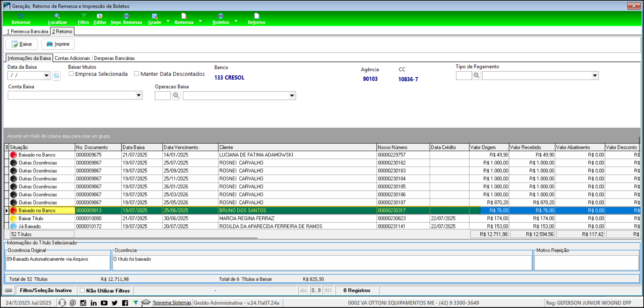Open the Retorno toolbar icon
Screen dimensions: 644x308
(x=256, y=16)
